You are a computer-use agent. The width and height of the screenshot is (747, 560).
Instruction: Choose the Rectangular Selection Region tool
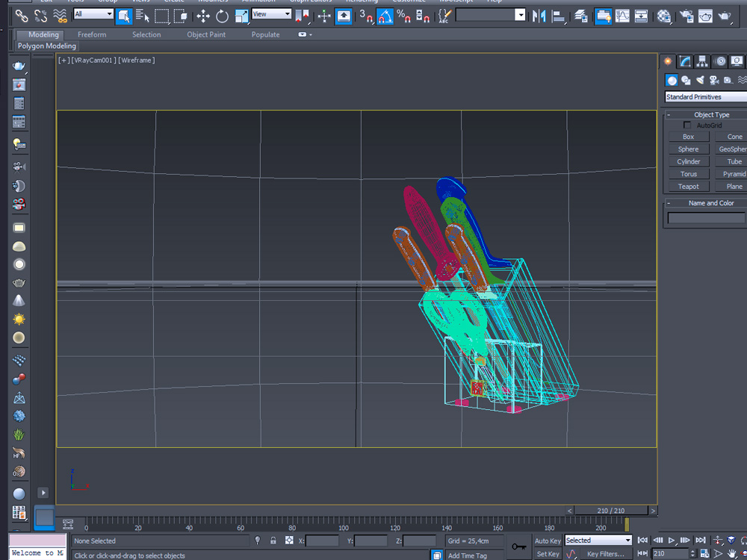[162, 16]
